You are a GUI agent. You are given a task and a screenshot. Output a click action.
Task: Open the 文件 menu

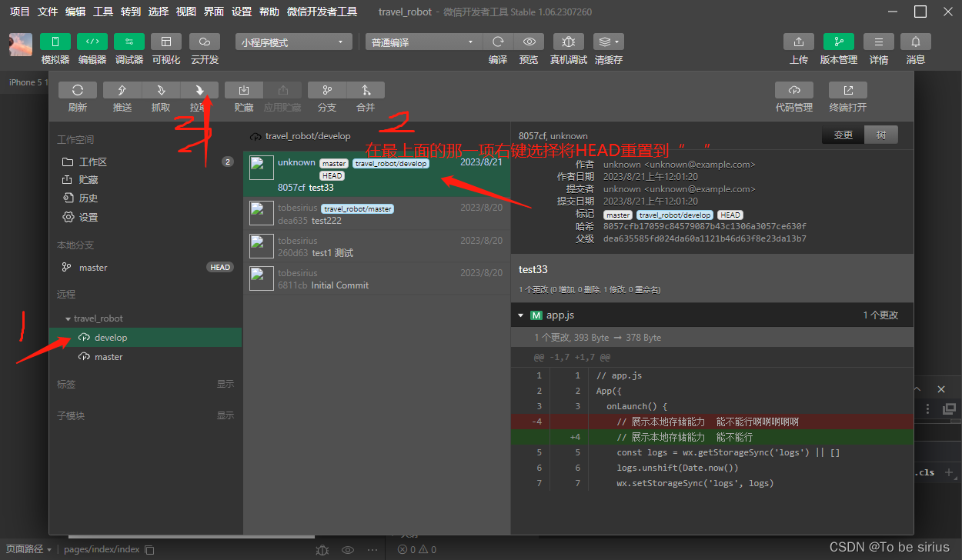point(48,12)
